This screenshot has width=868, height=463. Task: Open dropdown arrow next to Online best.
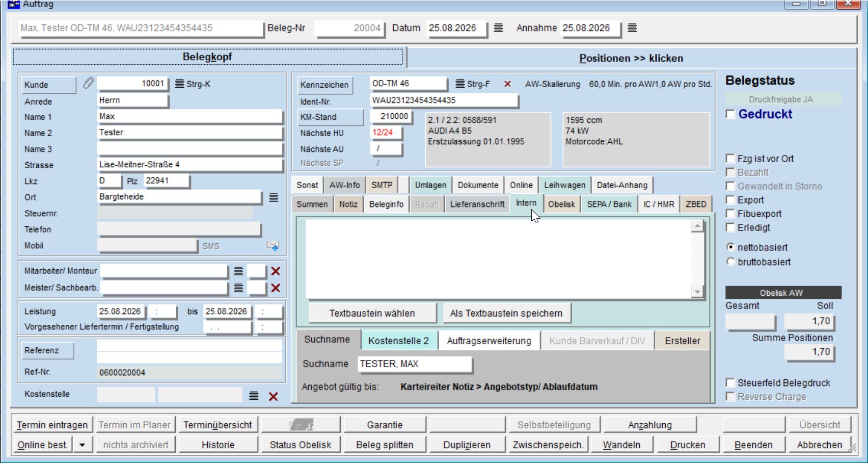coord(82,445)
